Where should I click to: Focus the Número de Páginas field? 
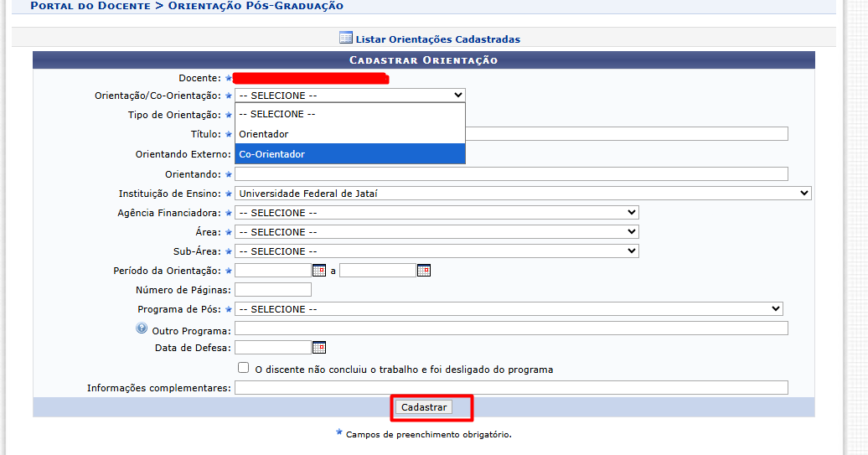click(x=273, y=289)
